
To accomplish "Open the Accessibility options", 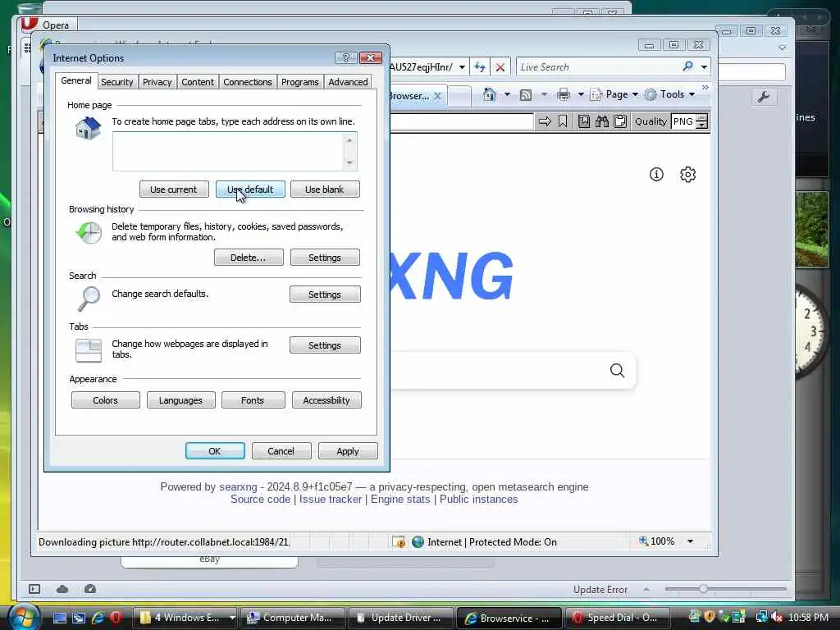I will point(326,400).
